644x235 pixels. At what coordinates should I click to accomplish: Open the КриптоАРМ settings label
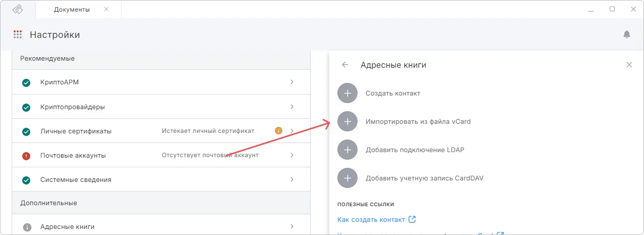[x=60, y=82]
